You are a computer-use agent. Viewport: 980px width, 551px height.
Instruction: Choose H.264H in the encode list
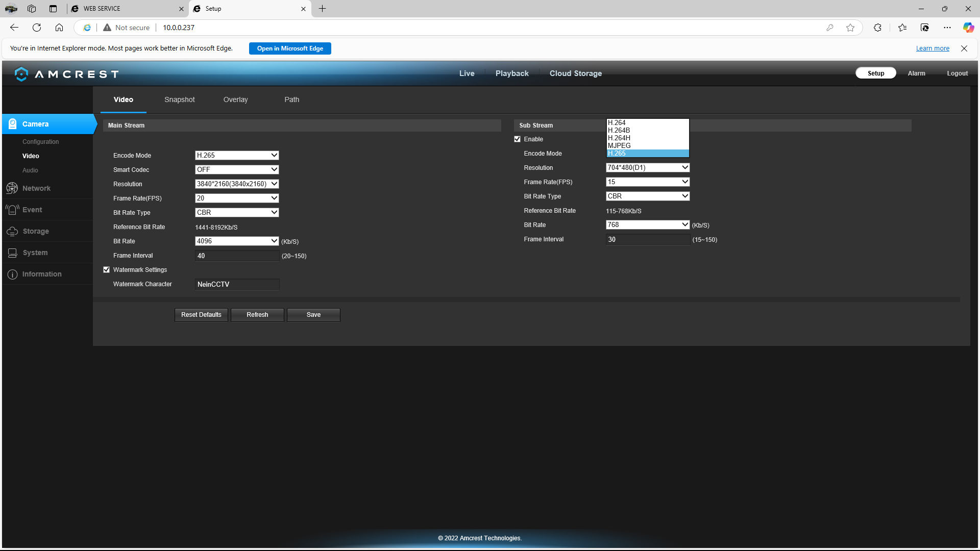coord(648,138)
